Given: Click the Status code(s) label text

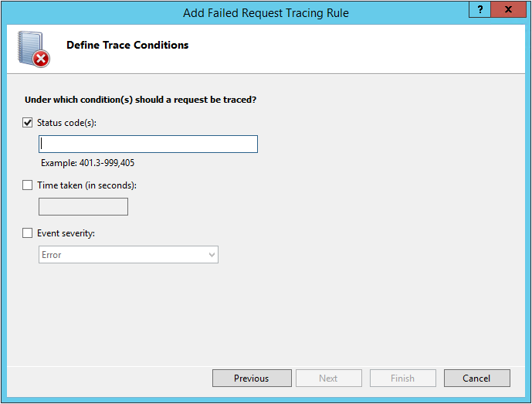Looking at the screenshot, I should [67, 123].
